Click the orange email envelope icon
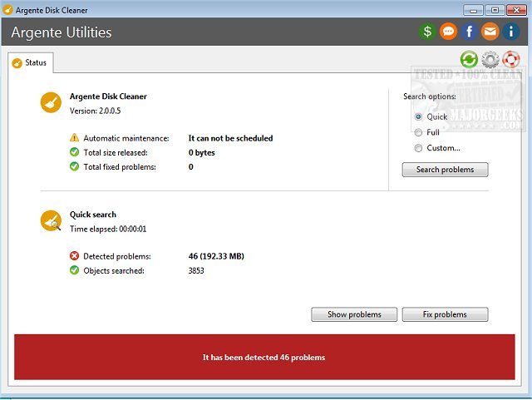 tap(490, 32)
